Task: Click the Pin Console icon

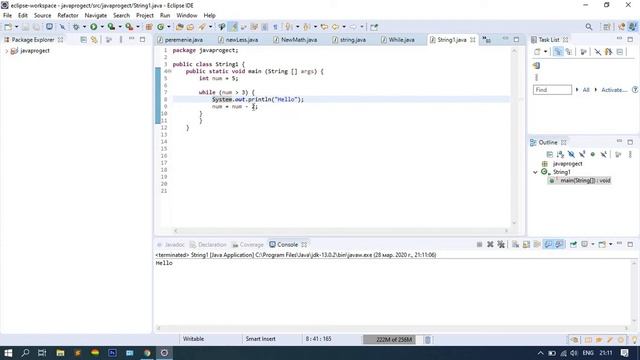Action: click(573, 244)
